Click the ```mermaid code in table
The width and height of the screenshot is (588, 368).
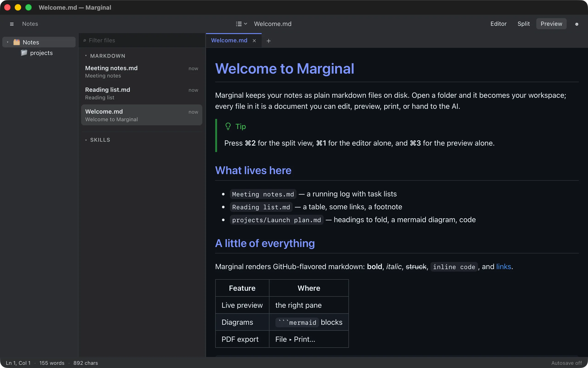(x=297, y=322)
